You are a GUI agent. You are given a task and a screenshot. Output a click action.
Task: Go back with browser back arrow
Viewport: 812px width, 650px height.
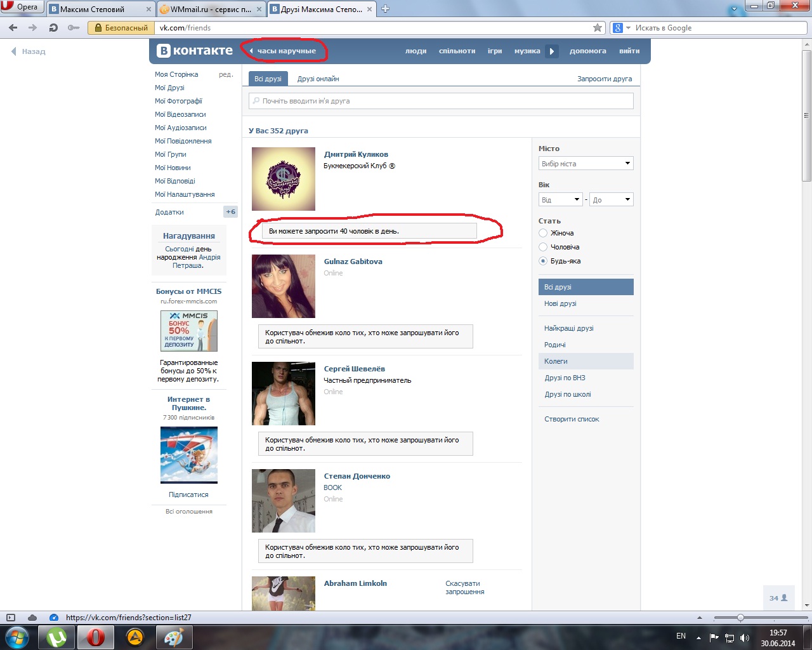click(13, 28)
